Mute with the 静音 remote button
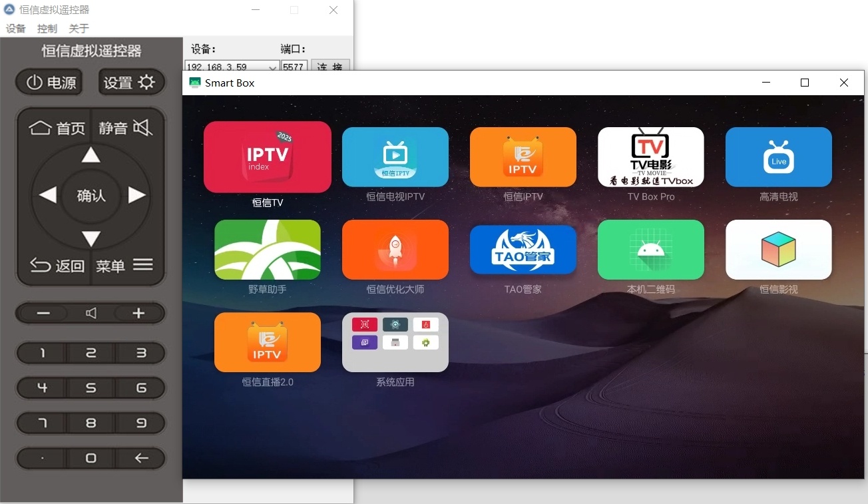The height and width of the screenshot is (504, 868). coord(126,128)
